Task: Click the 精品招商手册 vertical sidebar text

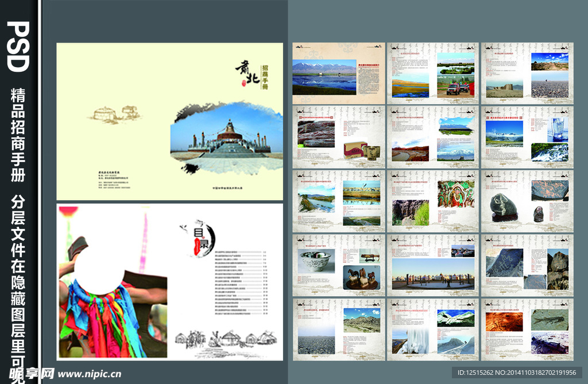Action: click(x=18, y=136)
